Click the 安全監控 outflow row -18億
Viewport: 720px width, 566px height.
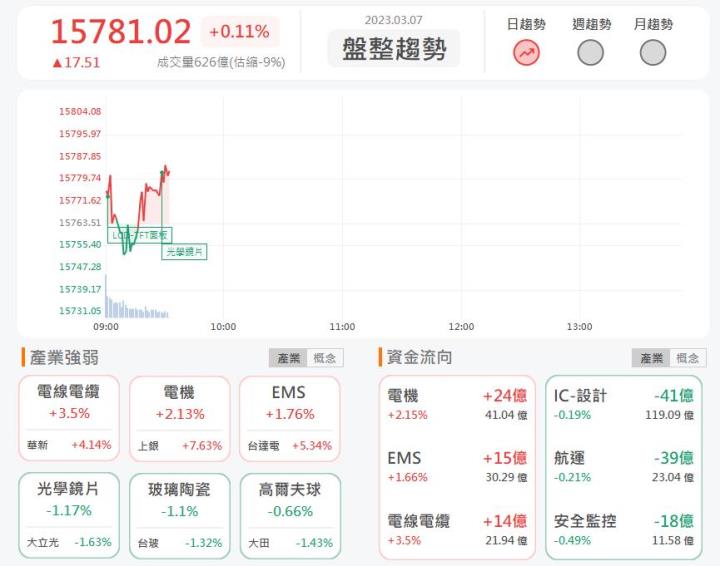[623, 529]
